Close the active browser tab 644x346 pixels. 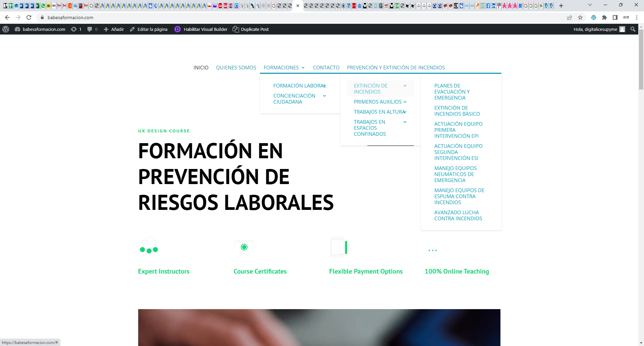(x=298, y=6)
